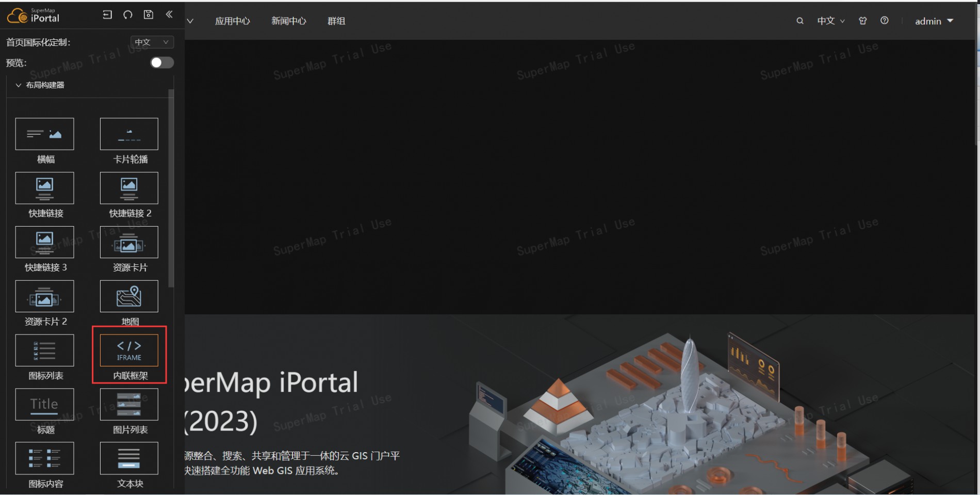Save the homepage layout
The image size is (980, 495).
[149, 15]
